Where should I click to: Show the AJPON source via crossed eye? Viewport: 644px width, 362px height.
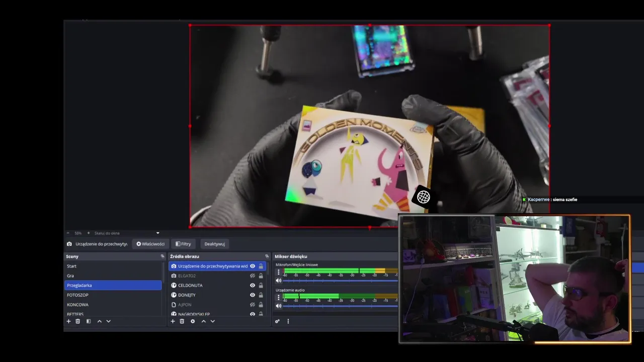click(x=253, y=305)
